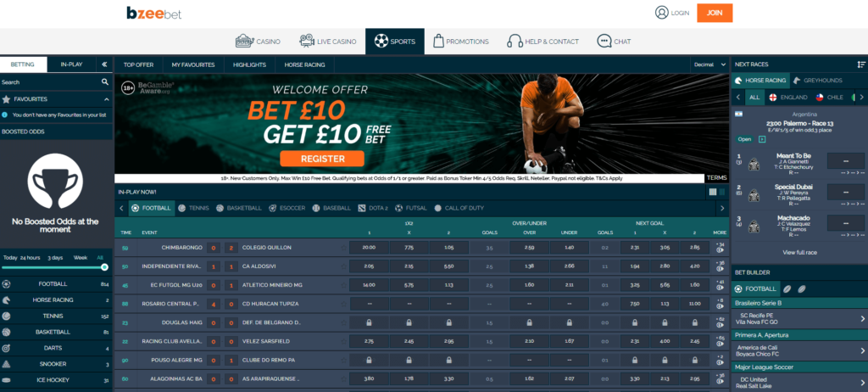Switch to the column grid view icon
The width and height of the screenshot is (868, 392).
click(712, 192)
